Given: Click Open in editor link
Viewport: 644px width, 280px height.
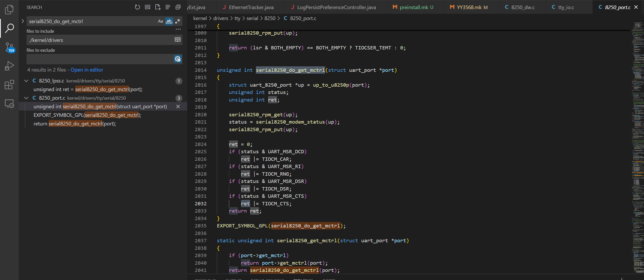Looking at the screenshot, I should coord(87,70).
